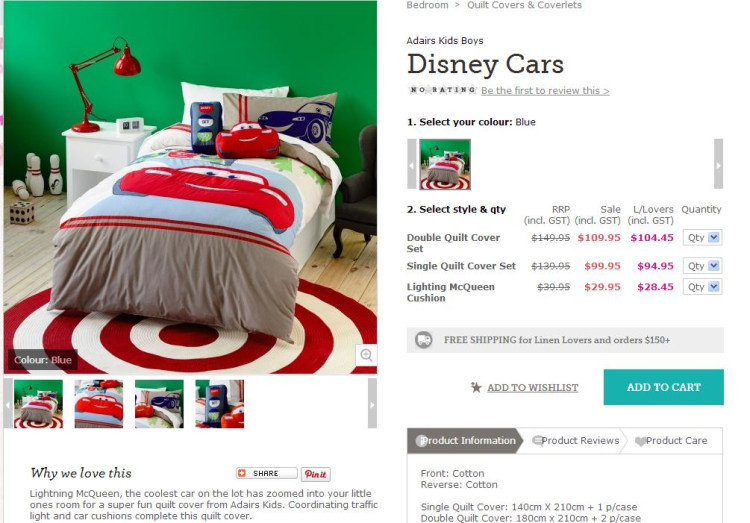Select the Blue colour swatch thumbnail
The width and height of the screenshot is (750, 523).
tap(445, 164)
